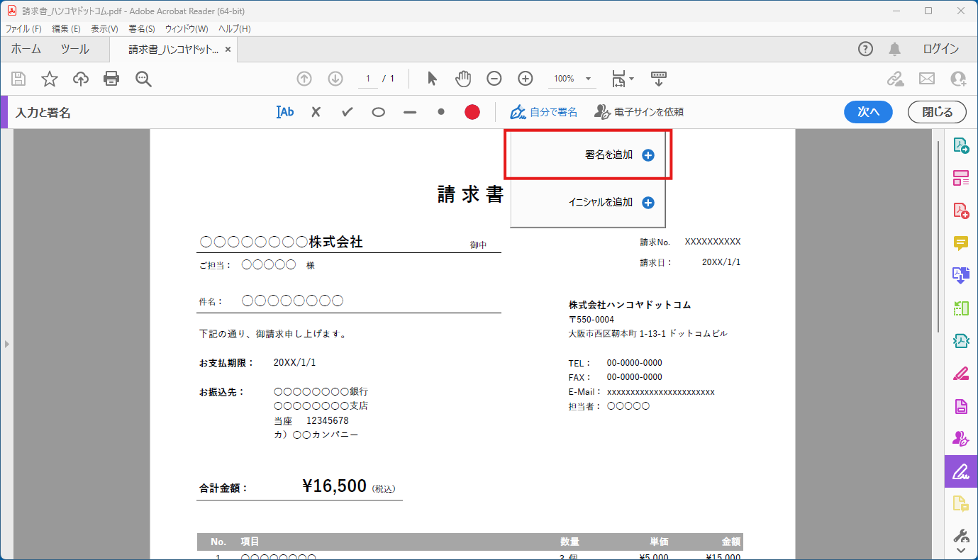Expand more tools with the sidebar chevron

click(961, 549)
